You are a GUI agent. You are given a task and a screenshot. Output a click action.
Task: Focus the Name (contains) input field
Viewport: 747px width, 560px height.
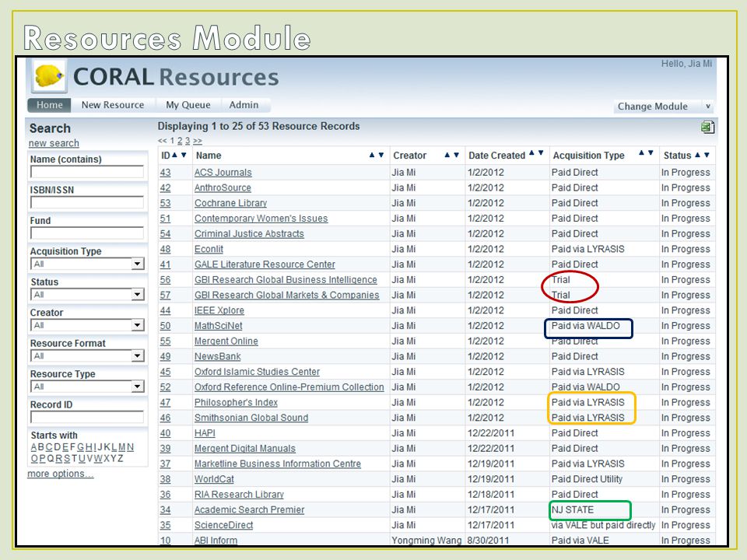tap(86, 172)
